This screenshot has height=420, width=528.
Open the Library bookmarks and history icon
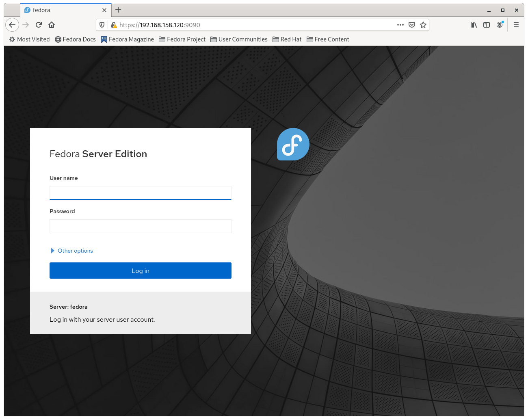pyautogui.click(x=474, y=25)
